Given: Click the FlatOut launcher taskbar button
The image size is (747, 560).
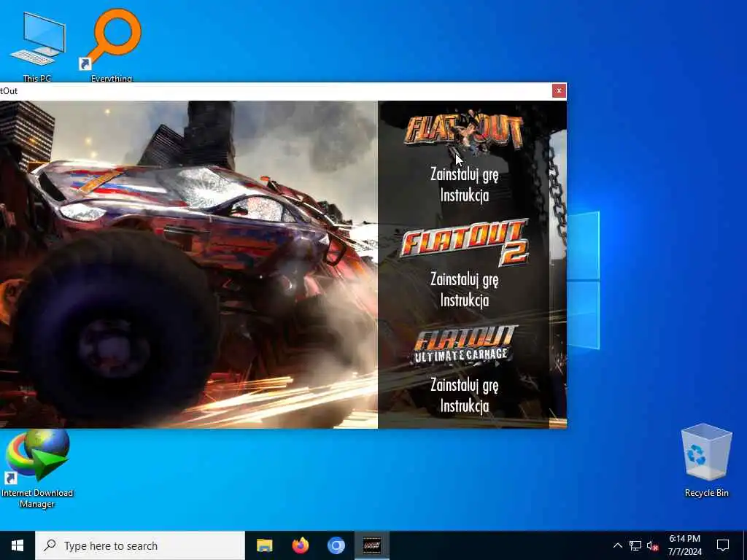Looking at the screenshot, I should click(x=372, y=545).
